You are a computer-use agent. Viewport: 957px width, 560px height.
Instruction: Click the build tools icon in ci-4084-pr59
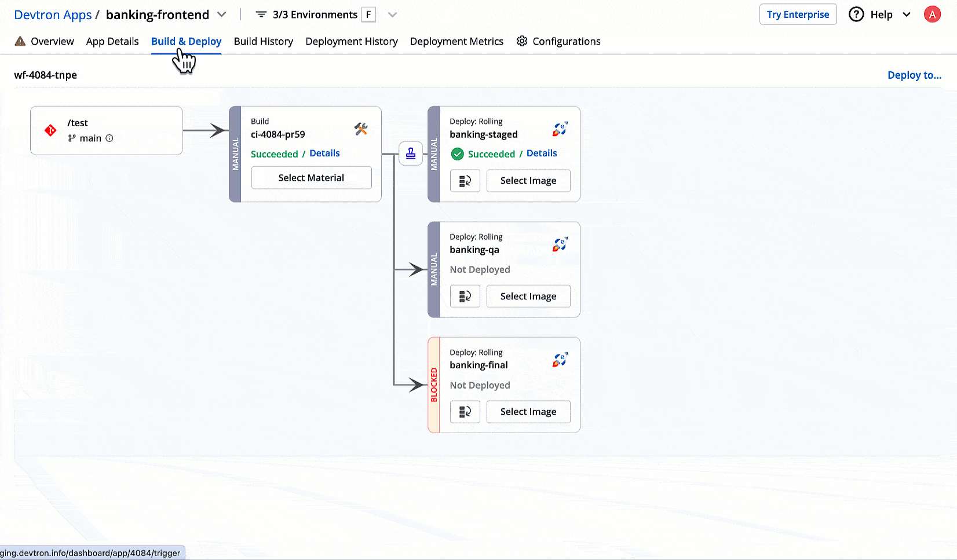[361, 129]
